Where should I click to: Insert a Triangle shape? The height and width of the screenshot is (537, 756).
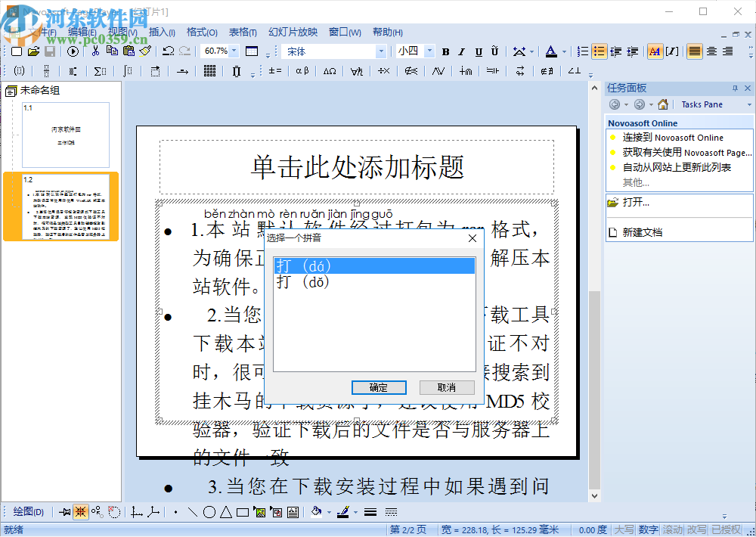point(225,512)
